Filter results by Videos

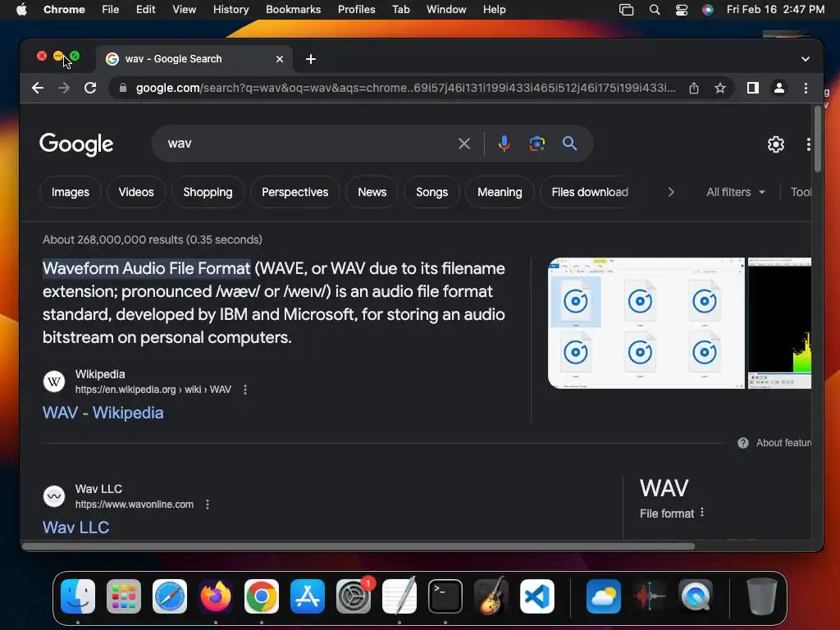point(136,192)
